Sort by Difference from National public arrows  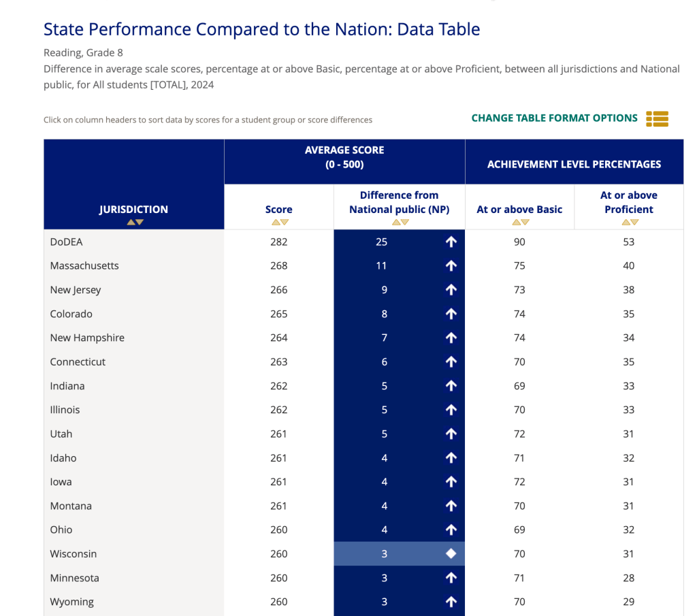[x=399, y=222]
